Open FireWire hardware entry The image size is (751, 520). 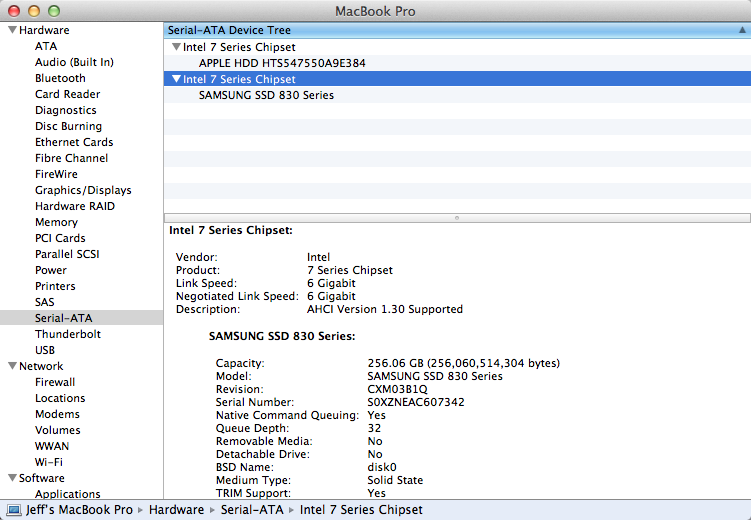point(56,174)
